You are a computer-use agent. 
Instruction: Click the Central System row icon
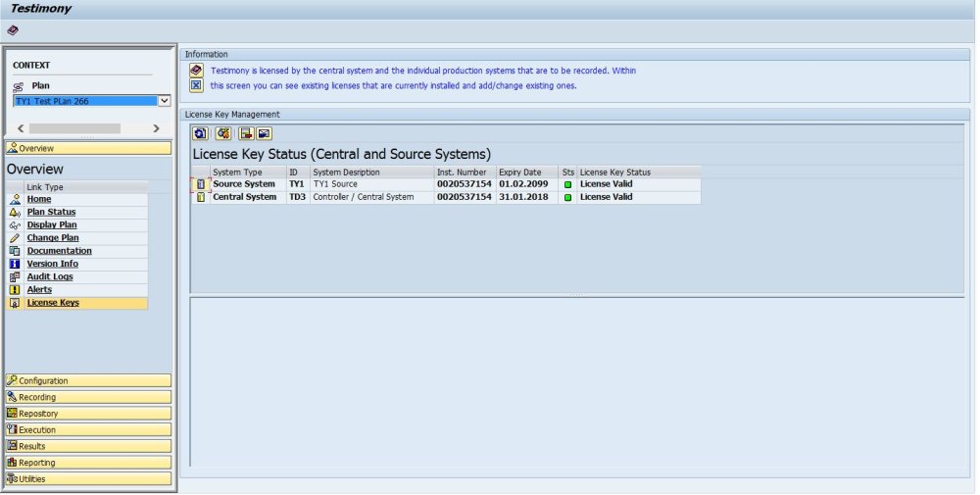point(201,197)
